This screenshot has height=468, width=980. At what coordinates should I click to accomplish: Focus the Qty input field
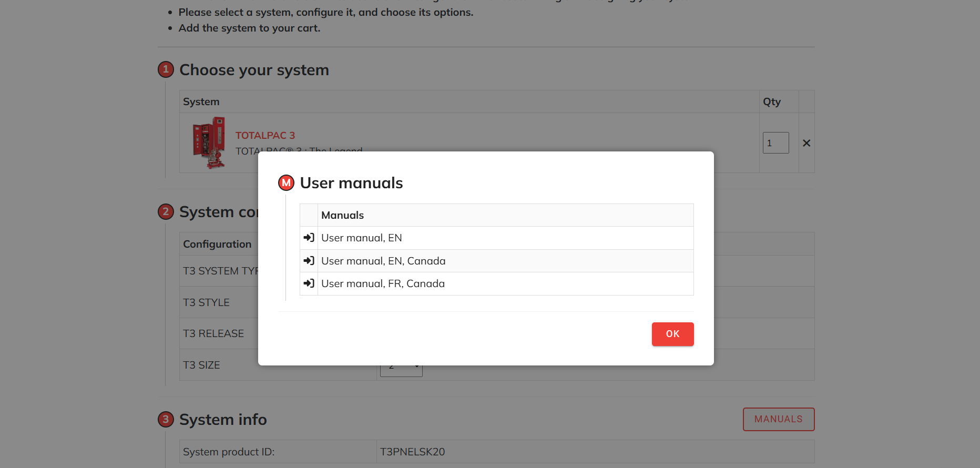click(x=776, y=143)
